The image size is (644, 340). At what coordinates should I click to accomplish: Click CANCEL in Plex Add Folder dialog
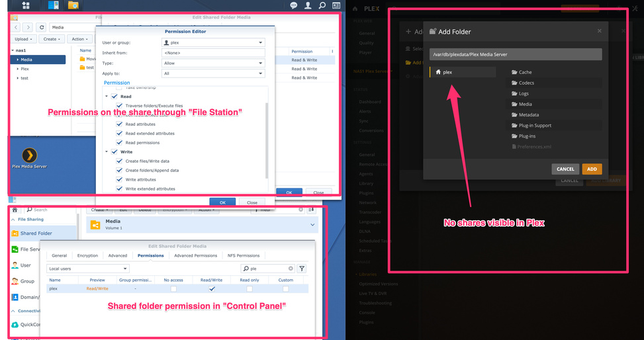click(x=565, y=169)
